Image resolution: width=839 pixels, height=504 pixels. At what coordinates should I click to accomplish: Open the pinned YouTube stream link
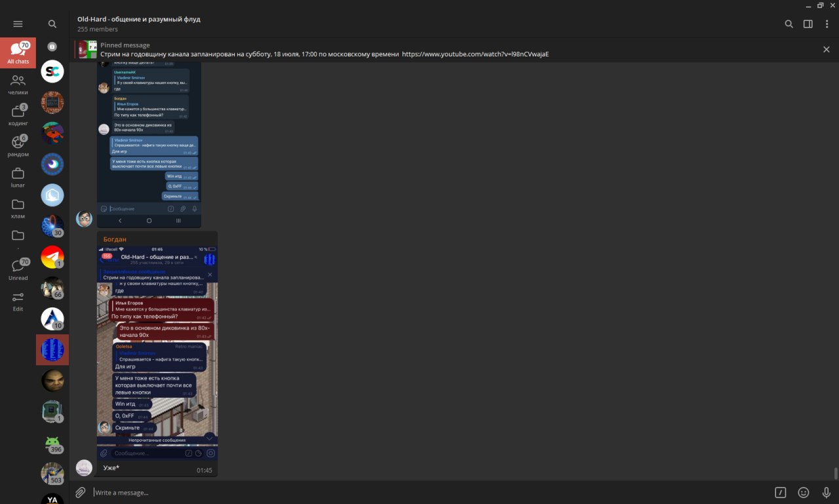[475, 54]
